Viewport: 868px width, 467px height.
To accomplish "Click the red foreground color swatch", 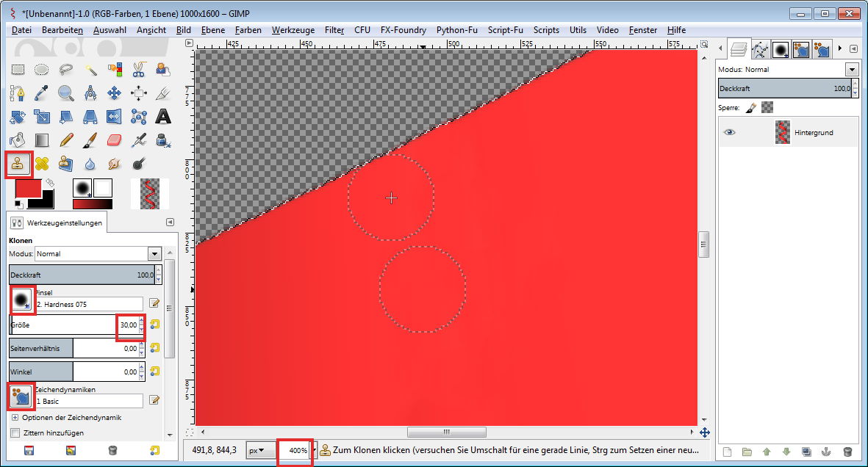I will [x=28, y=189].
